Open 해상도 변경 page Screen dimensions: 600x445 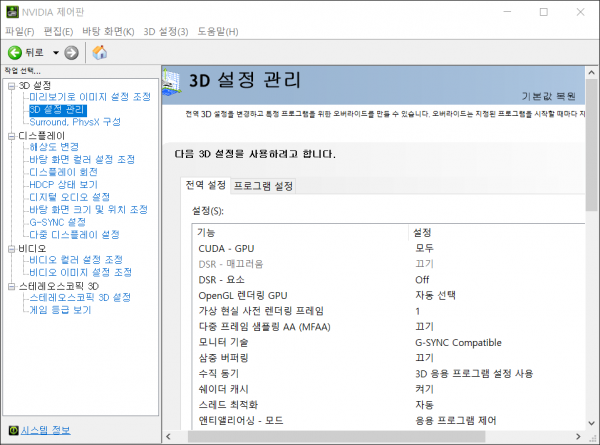54,147
